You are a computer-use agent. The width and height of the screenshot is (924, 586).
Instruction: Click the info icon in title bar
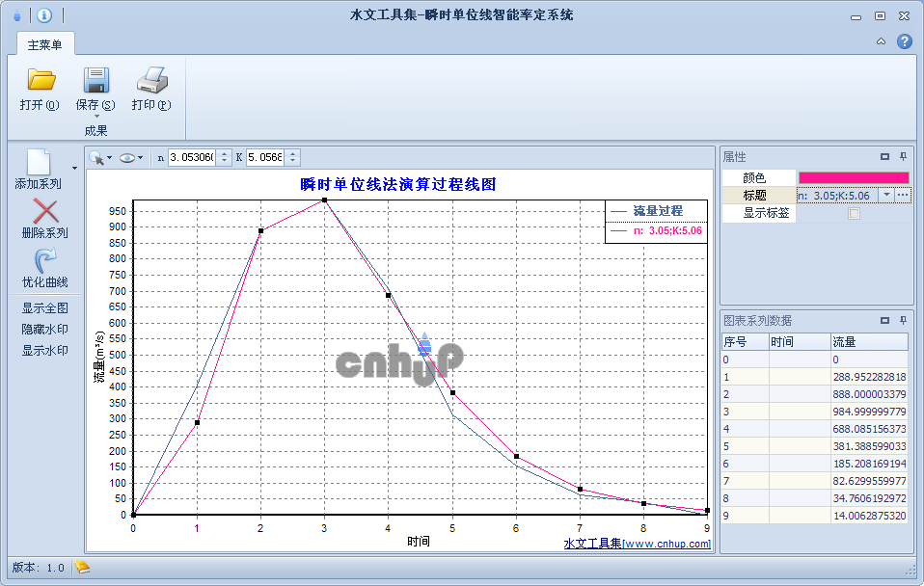click(x=44, y=15)
